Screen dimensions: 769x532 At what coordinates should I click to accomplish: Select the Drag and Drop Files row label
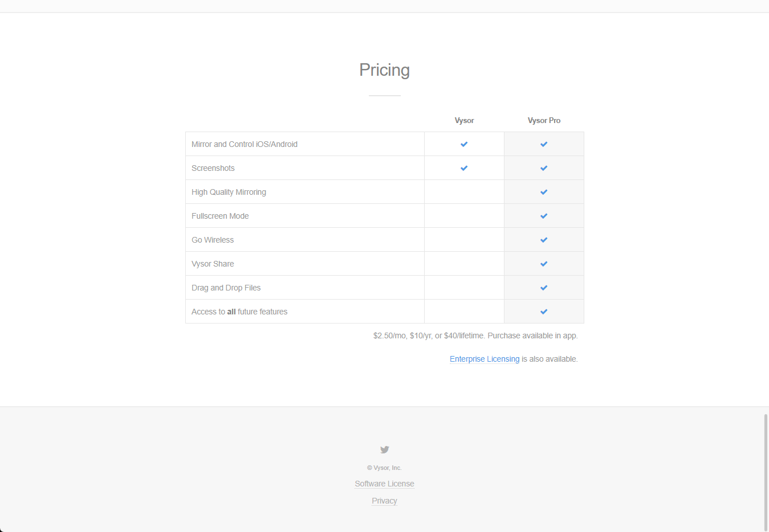click(226, 288)
